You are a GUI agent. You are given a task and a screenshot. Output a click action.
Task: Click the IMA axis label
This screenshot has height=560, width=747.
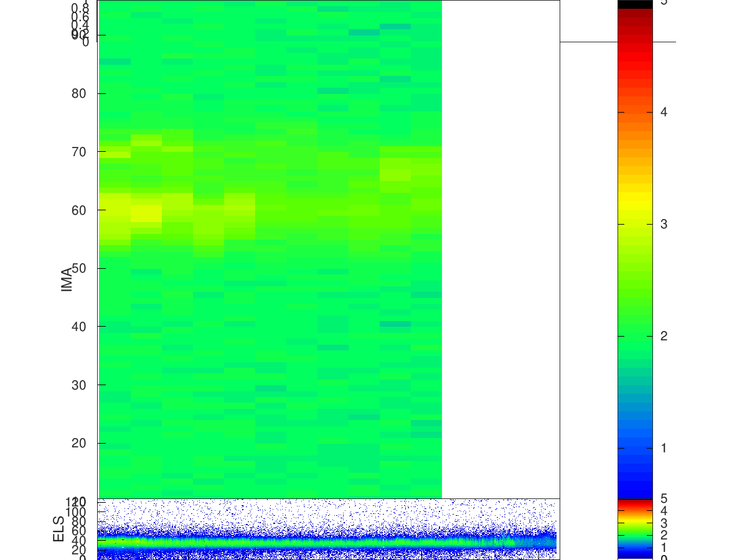point(67,279)
